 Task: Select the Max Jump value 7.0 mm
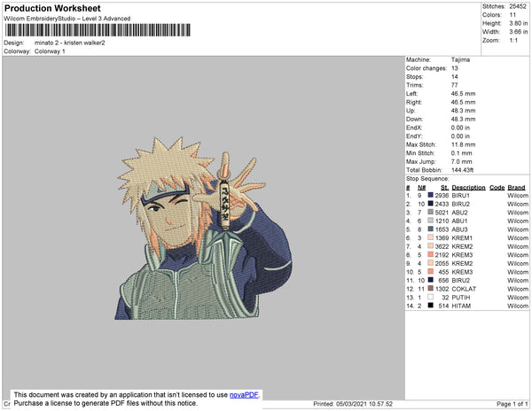(461, 161)
